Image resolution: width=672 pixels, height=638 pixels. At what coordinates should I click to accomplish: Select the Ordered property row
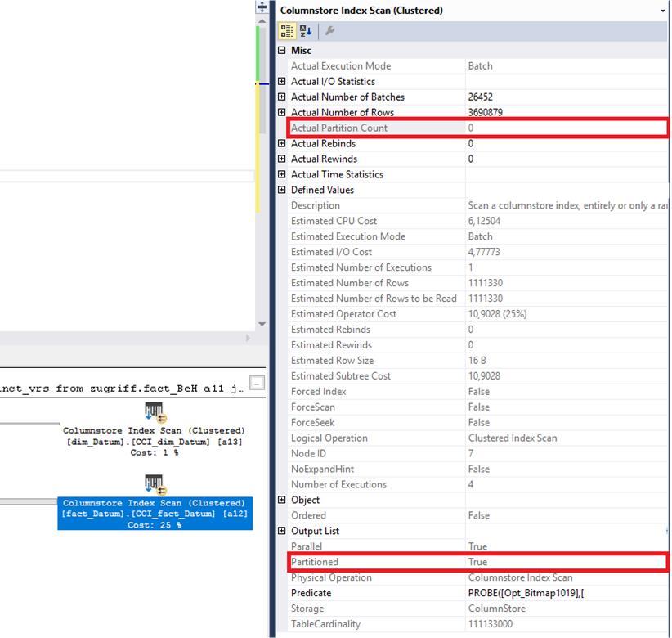(x=478, y=515)
